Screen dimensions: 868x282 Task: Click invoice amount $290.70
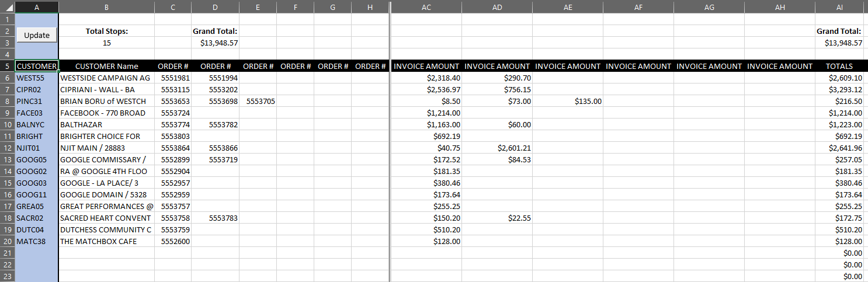point(518,78)
